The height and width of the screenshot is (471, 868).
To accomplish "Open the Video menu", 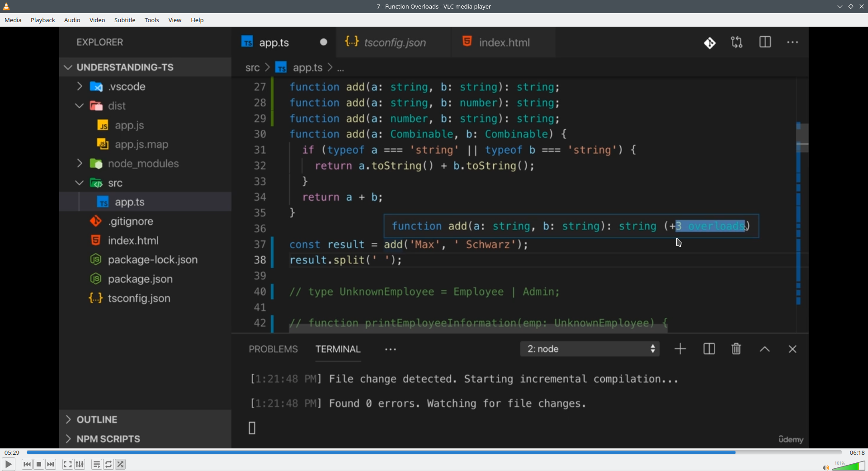I will (97, 20).
